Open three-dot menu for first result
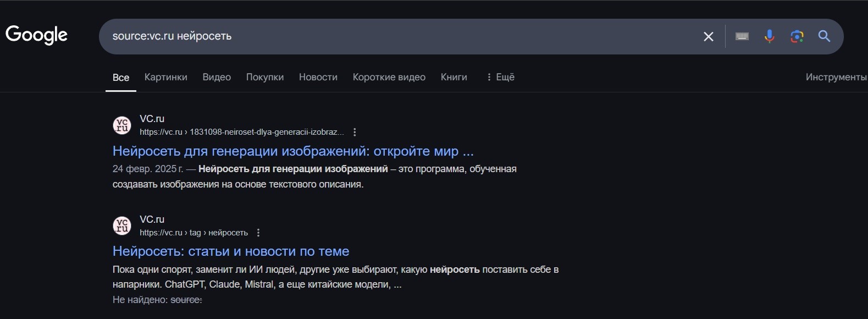 click(355, 132)
